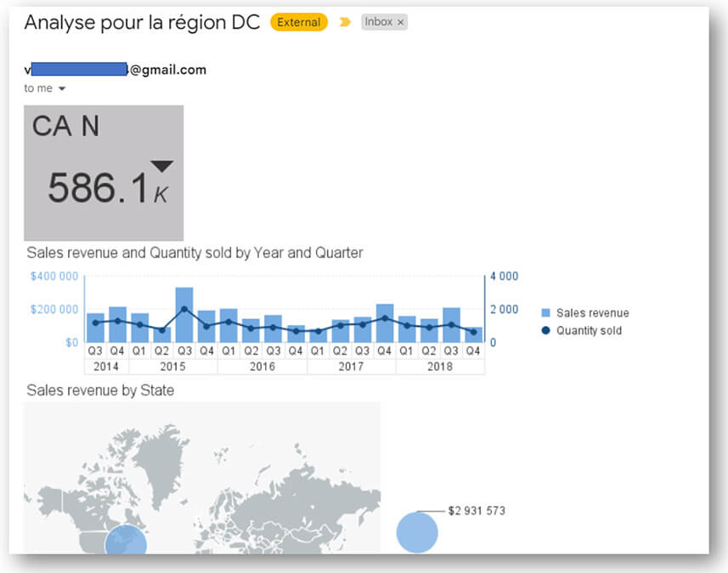Expand the 2015 year group on the chart
Screen dimensions: 728x573
(173, 366)
